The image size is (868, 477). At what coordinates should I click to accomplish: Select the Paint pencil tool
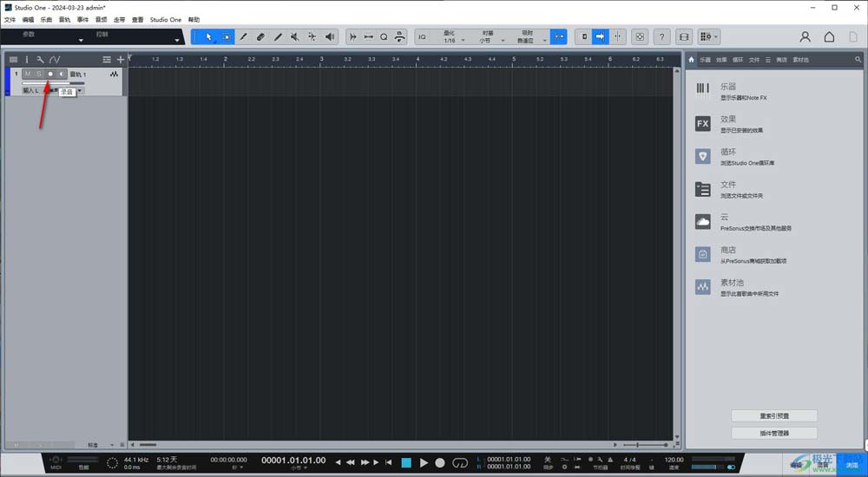[x=278, y=36]
